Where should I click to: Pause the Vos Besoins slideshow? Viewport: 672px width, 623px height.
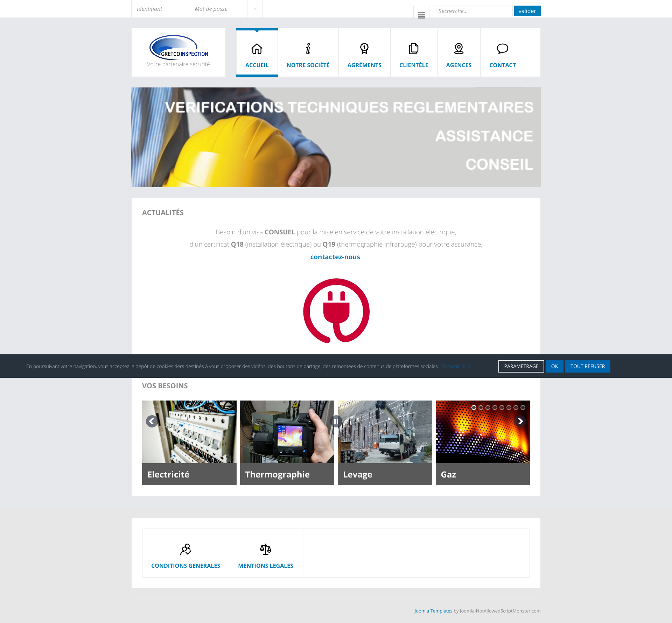click(336, 421)
